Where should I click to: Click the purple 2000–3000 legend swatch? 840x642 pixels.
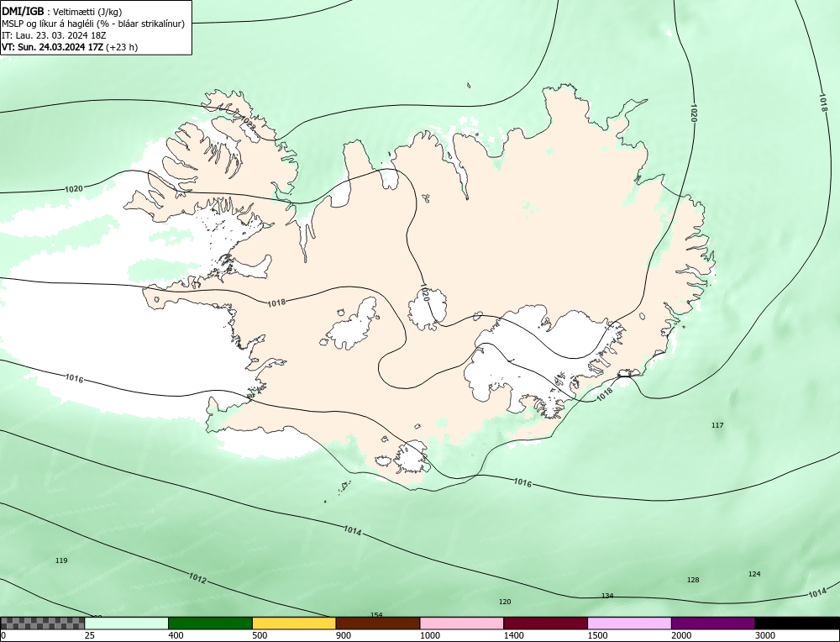pyautogui.click(x=713, y=624)
